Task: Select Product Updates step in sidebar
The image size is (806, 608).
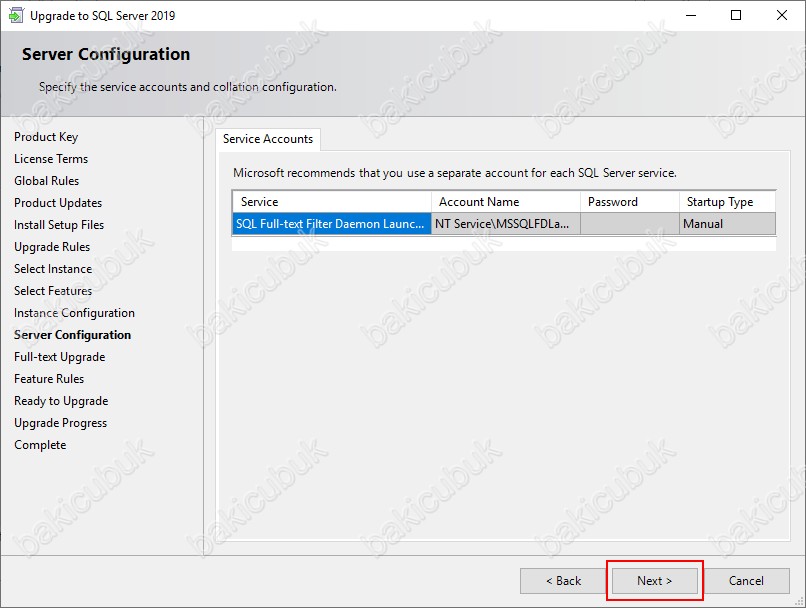Action: (58, 203)
